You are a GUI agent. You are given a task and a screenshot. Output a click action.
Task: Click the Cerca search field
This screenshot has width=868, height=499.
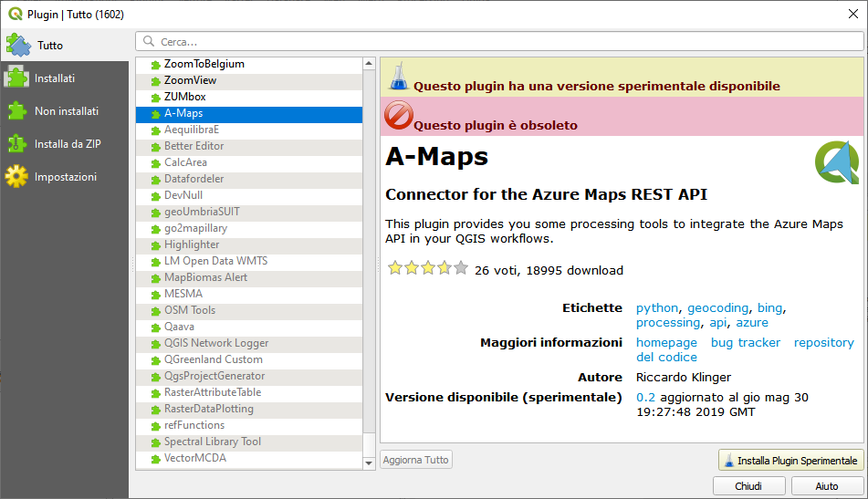[x=499, y=41]
